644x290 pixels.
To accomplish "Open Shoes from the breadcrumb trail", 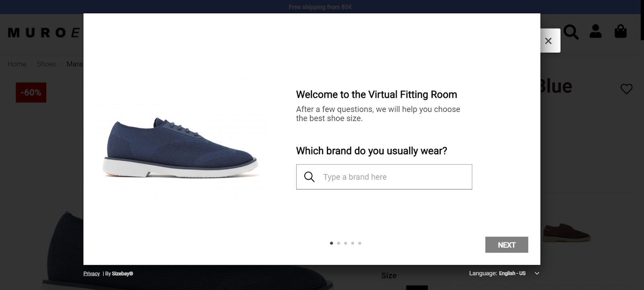I will tap(46, 64).
